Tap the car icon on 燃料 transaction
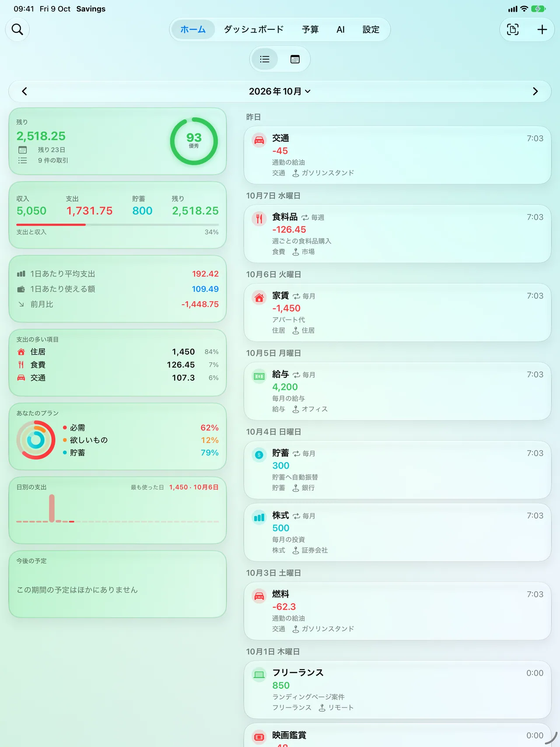The height and width of the screenshot is (747, 560). pyautogui.click(x=259, y=596)
